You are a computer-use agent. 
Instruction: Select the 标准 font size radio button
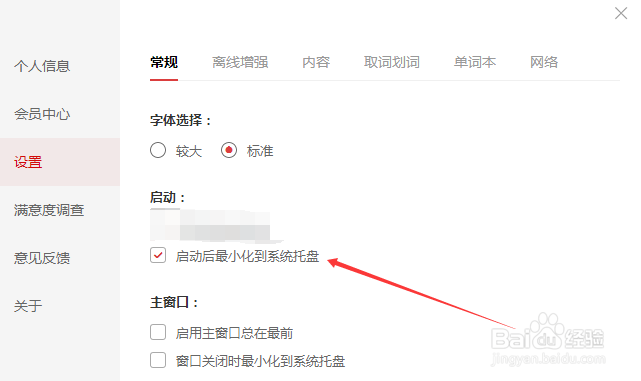click(x=229, y=150)
